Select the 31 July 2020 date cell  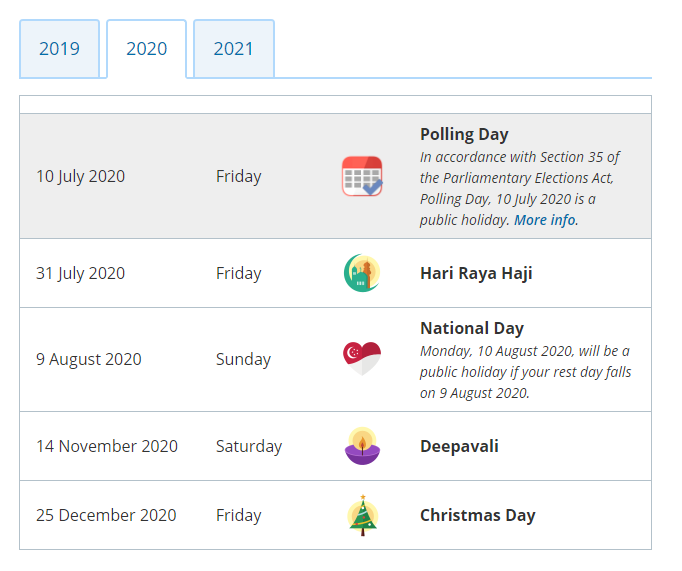[80, 273]
